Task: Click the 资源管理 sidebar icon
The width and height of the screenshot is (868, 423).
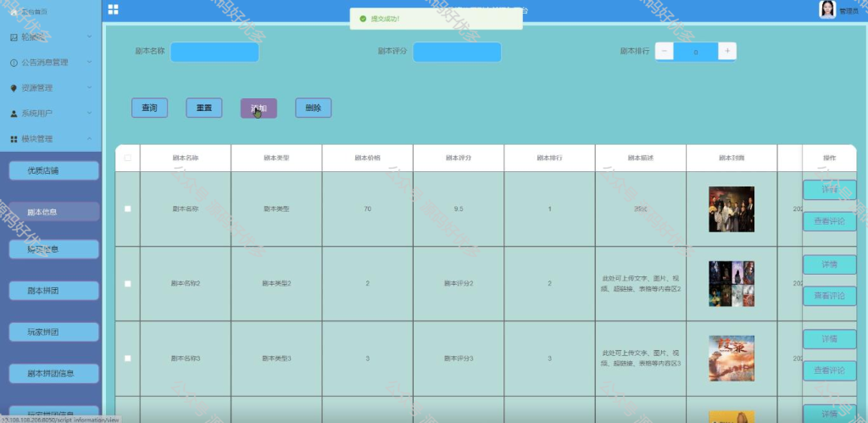Action: 14,88
